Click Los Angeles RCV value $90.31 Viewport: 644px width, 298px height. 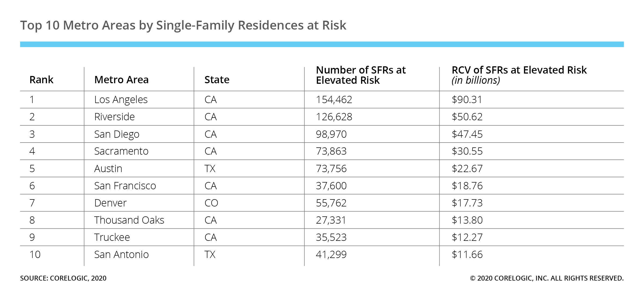[x=467, y=100]
